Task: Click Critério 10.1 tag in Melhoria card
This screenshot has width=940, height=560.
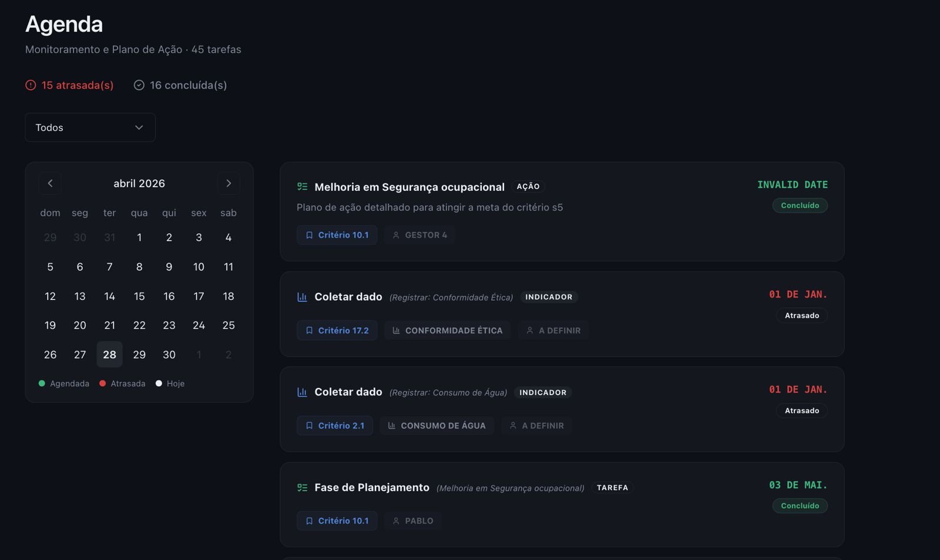Action: (337, 235)
